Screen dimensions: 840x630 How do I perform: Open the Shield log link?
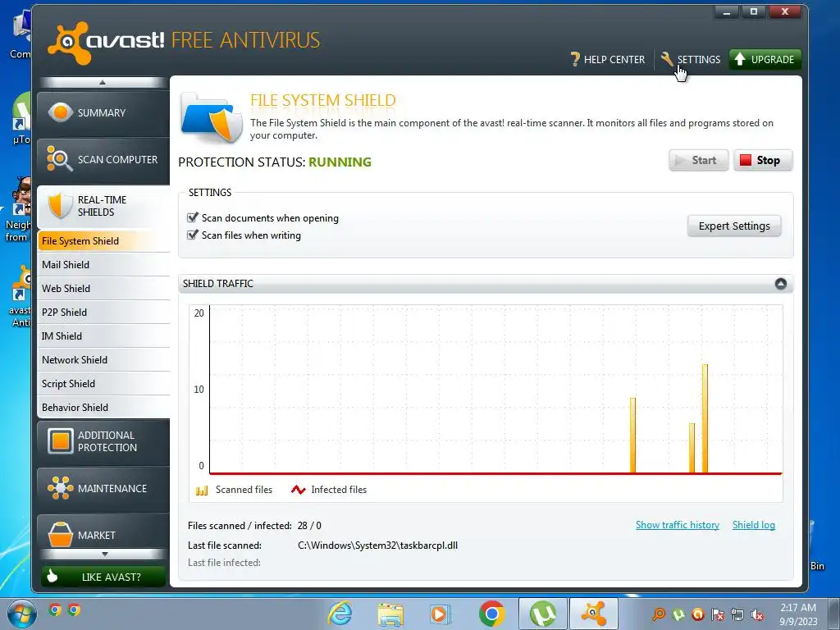[753, 525]
